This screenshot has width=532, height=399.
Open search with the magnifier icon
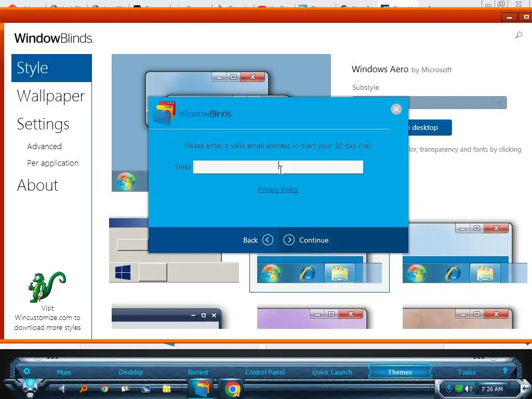[x=518, y=35]
